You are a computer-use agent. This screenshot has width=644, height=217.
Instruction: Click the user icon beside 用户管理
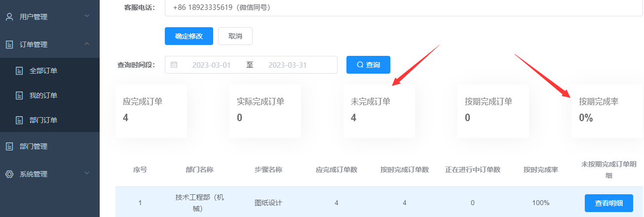click(x=9, y=17)
